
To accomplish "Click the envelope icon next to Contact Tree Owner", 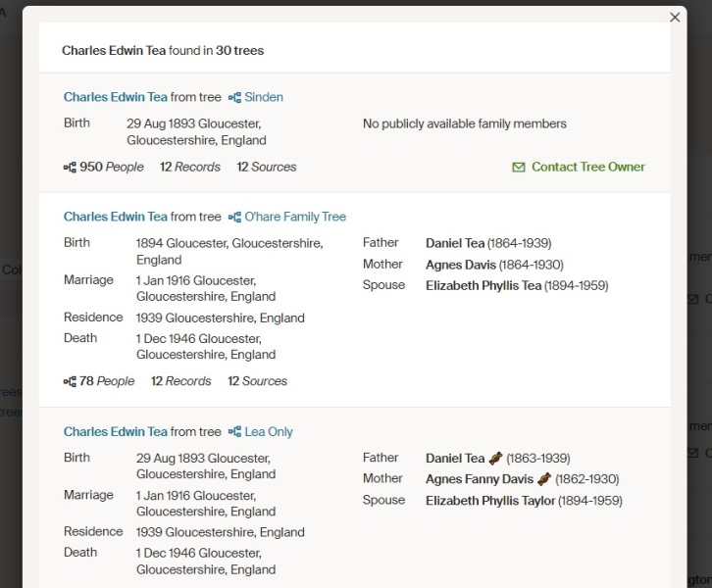I will click(x=519, y=168).
